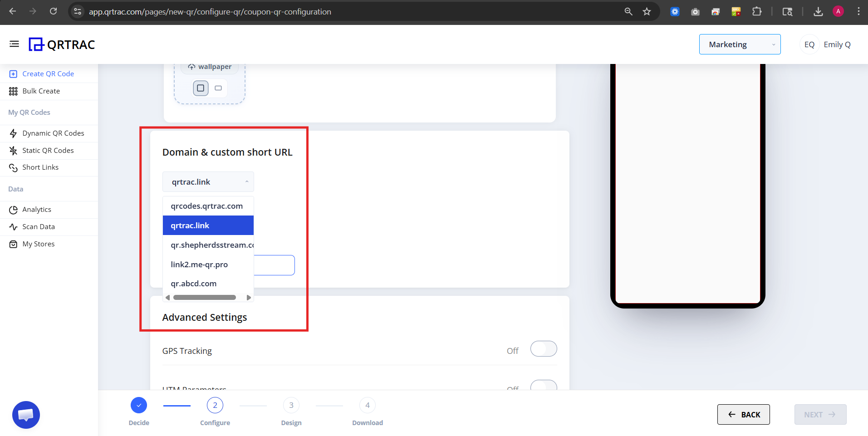Switch to the Design step
This screenshot has width=868, height=436.
pyautogui.click(x=291, y=405)
